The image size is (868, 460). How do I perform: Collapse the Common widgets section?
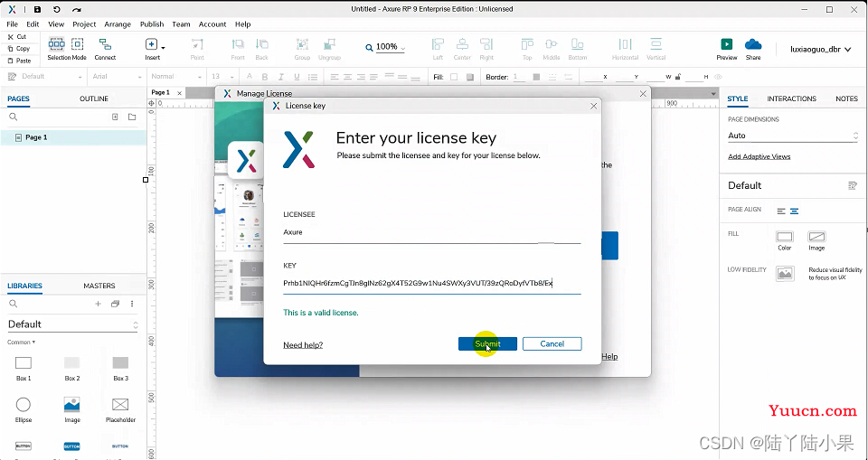point(21,343)
